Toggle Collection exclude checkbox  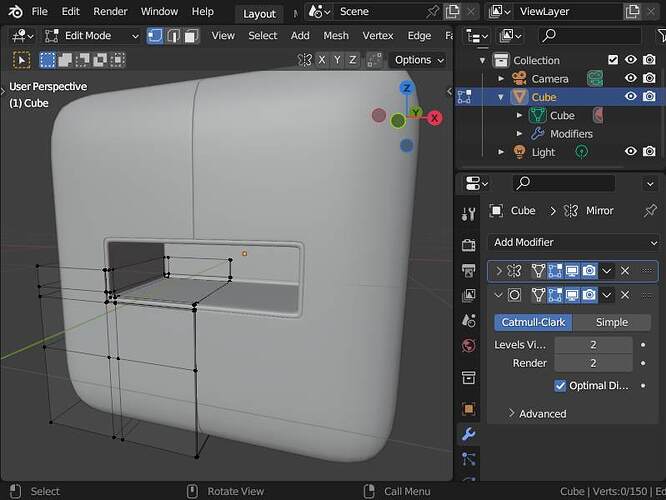point(613,60)
